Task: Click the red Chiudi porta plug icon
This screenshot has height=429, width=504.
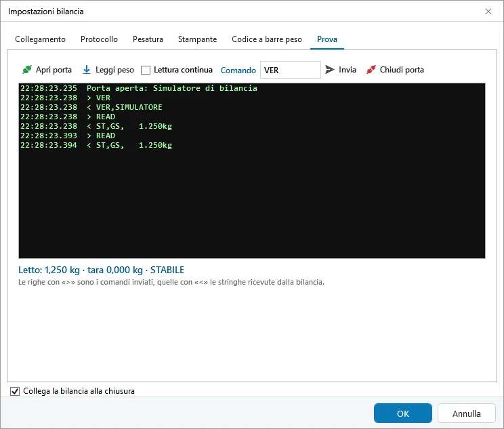Action: pyautogui.click(x=371, y=69)
